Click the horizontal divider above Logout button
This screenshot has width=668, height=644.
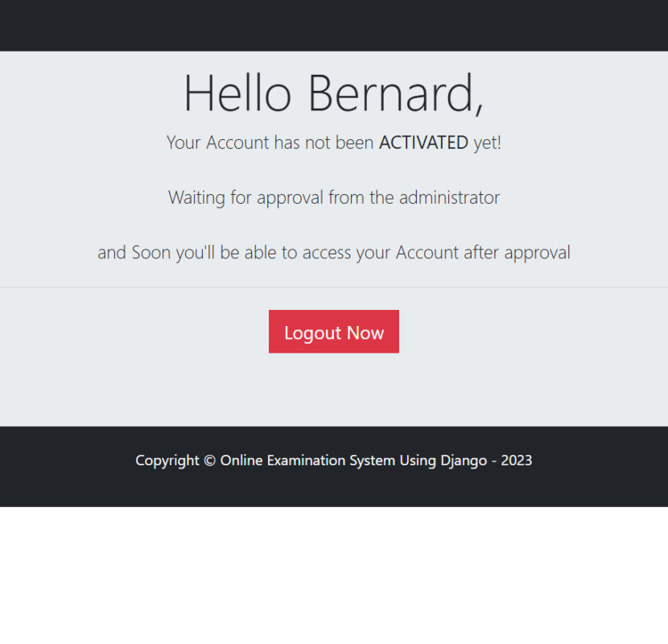[333, 287]
